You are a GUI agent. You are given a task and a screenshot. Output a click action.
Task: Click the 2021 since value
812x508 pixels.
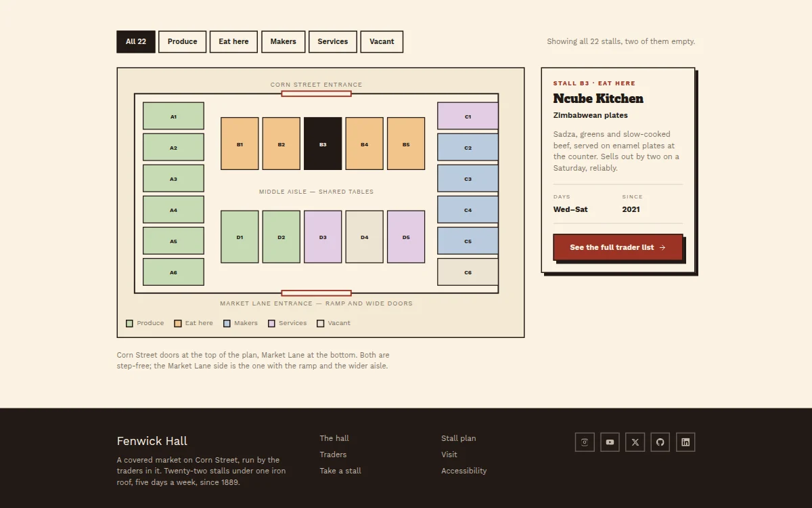[631, 209]
